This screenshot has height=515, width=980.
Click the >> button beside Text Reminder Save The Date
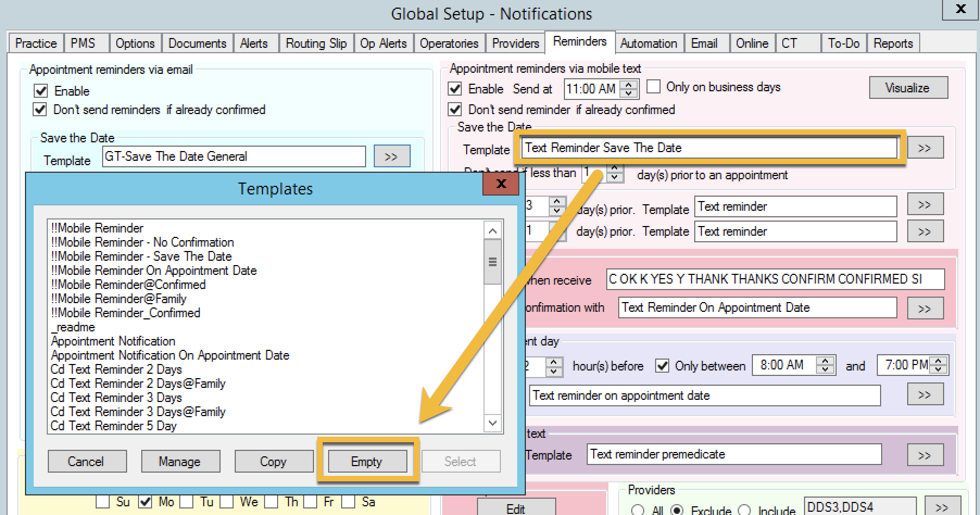pos(925,148)
